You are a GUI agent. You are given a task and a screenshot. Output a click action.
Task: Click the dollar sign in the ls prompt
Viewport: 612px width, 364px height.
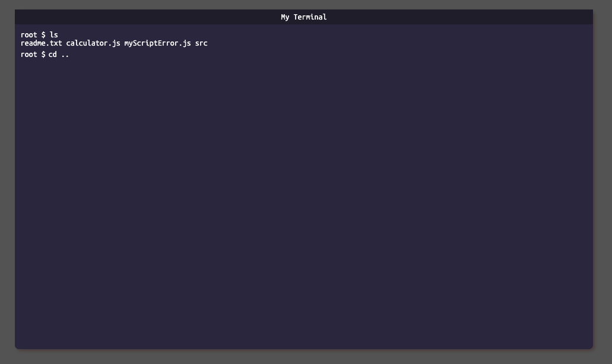click(x=42, y=34)
